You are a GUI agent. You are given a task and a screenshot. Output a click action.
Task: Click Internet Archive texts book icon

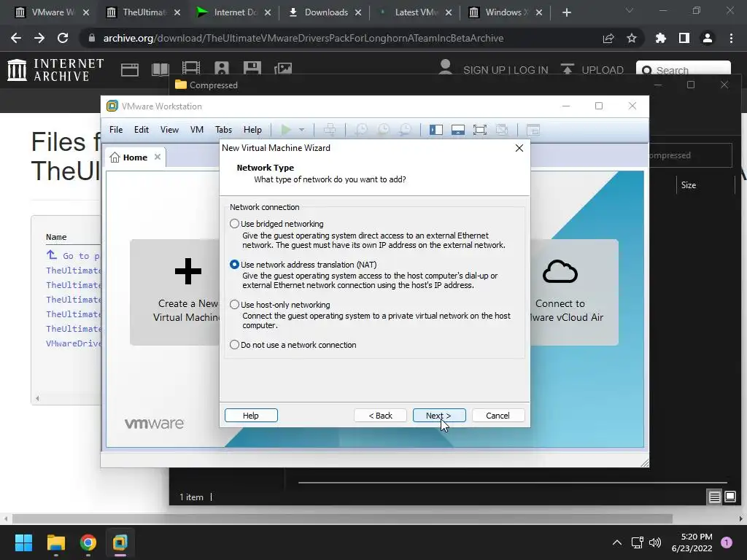point(160,69)
